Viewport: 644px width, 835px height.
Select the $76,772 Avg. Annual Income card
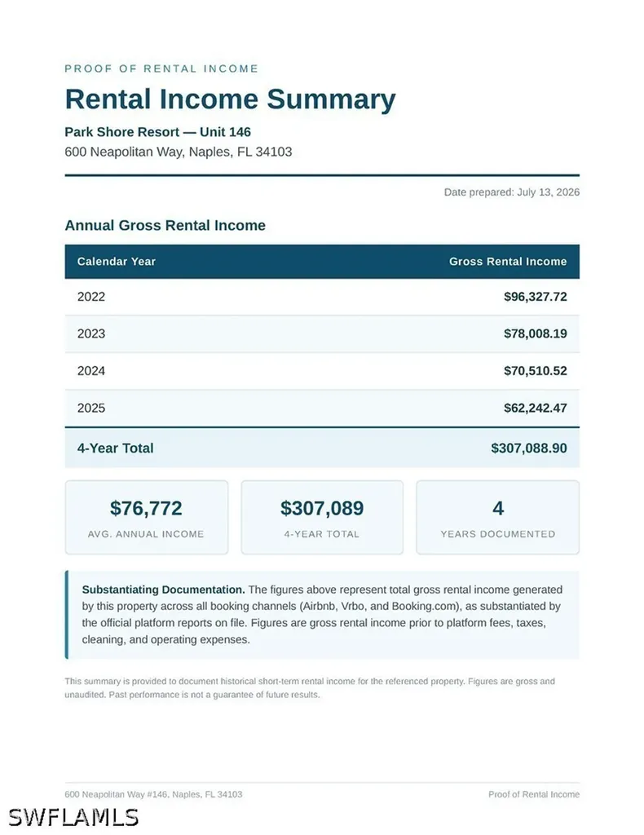pyautogui.click(x=147, y=517)
